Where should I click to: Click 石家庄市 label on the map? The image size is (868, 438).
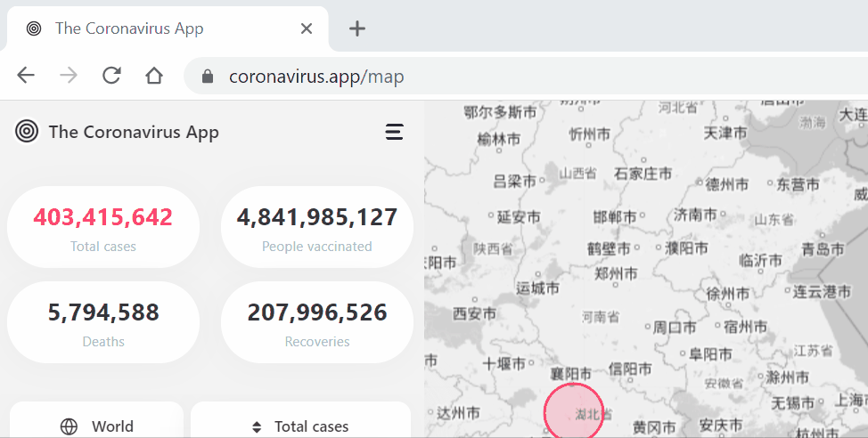coord(643,174)
